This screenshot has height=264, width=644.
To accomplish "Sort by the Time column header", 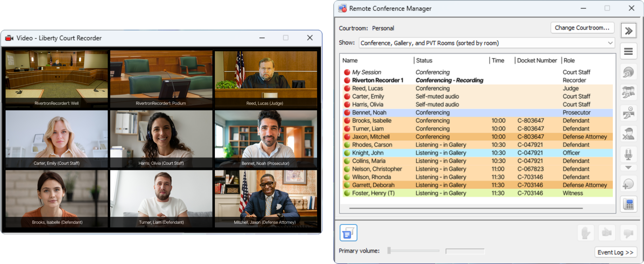I will (498, 61).
